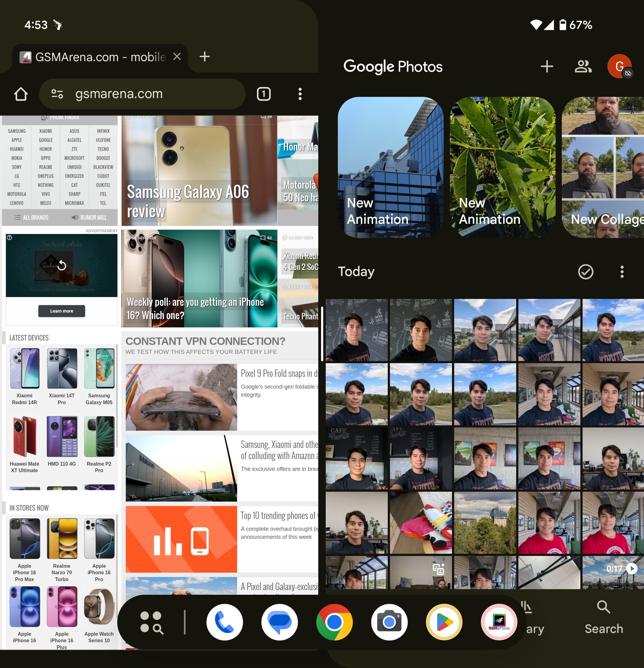Image resolution: width=644 pixels, height=668 pixels.
Task: Launch Camera from the taskbar
Action: click(389, 622)
